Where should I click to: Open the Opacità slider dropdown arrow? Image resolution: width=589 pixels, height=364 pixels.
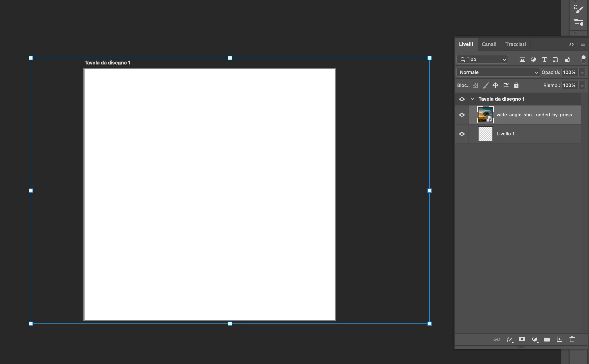[582, 72]
